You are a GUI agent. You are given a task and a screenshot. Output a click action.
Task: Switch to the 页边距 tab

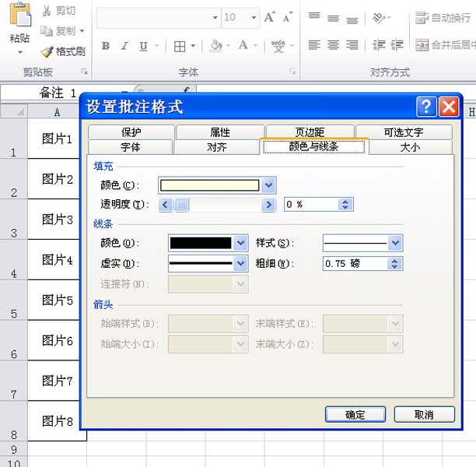[310, 132]
